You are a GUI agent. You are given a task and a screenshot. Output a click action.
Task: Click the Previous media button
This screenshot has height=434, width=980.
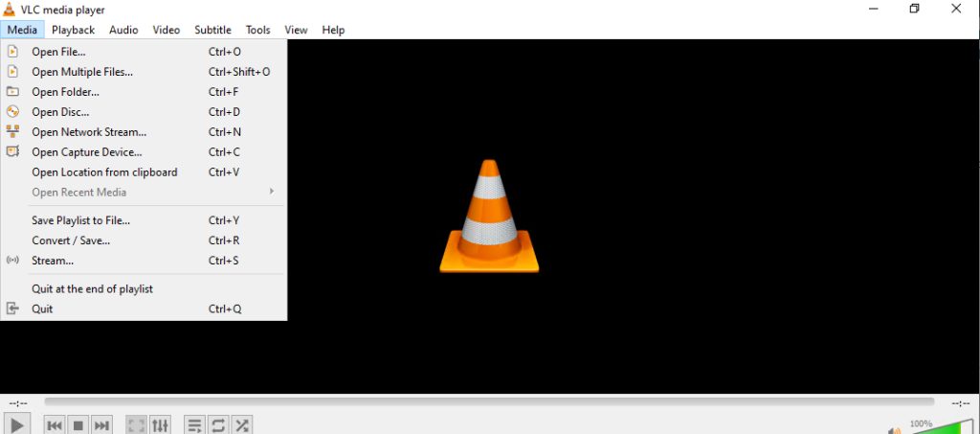click(x=55, y=426)
